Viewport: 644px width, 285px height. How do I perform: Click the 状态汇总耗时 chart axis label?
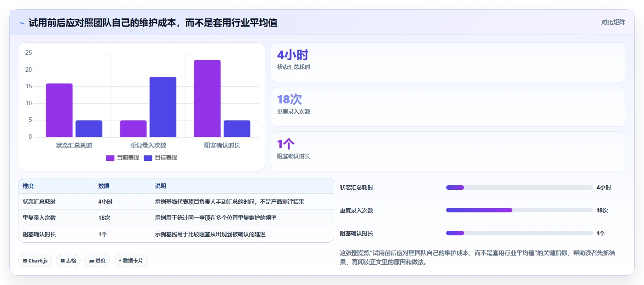[74, 145]
